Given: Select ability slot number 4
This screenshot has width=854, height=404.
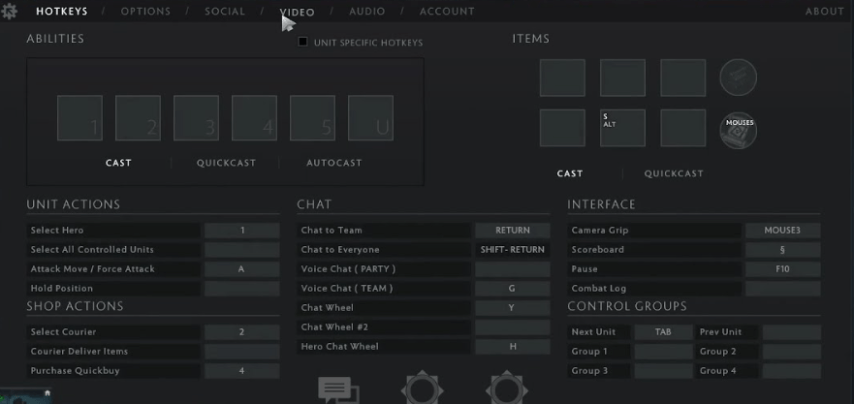Looking at the screenshot, I should 254,118.
